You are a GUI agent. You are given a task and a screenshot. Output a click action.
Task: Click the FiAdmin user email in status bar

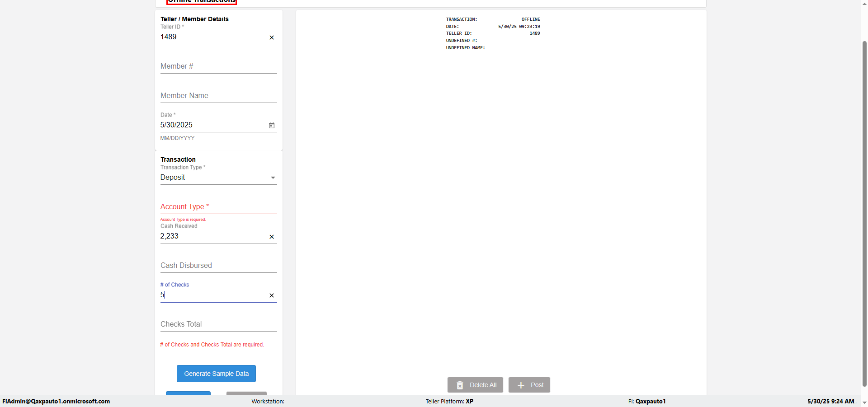pyautogui.click(x=56, y=401)
